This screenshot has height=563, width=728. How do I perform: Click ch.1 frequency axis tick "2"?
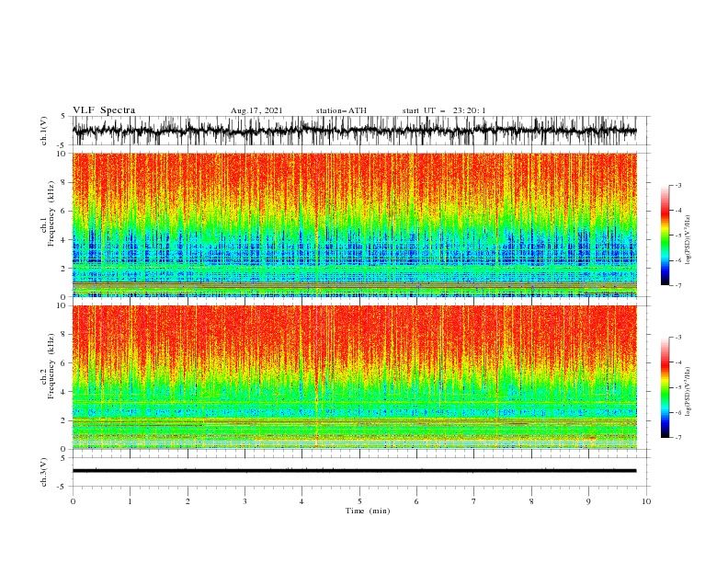[x=64, y=269]
